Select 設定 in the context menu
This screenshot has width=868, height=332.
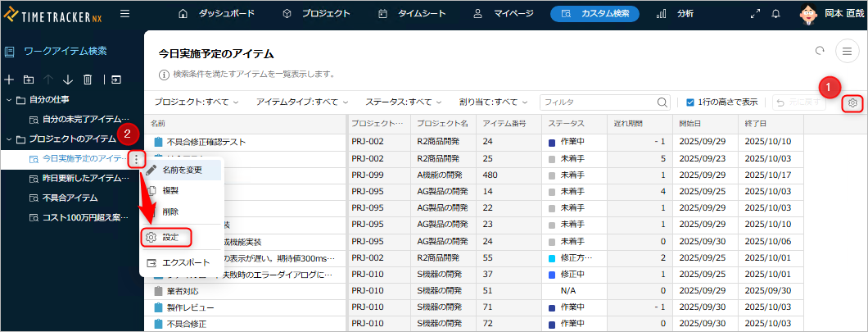[170, 237]
